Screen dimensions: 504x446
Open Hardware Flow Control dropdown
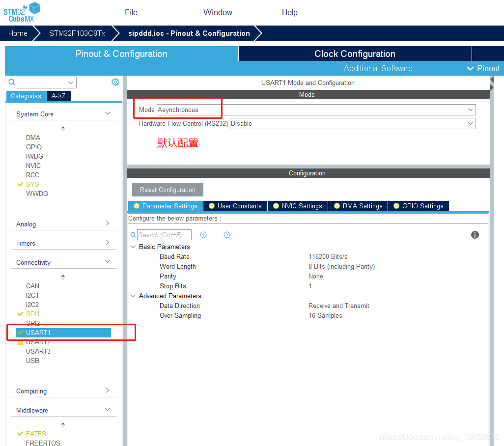pyautogui.click(x=353, y=124)
